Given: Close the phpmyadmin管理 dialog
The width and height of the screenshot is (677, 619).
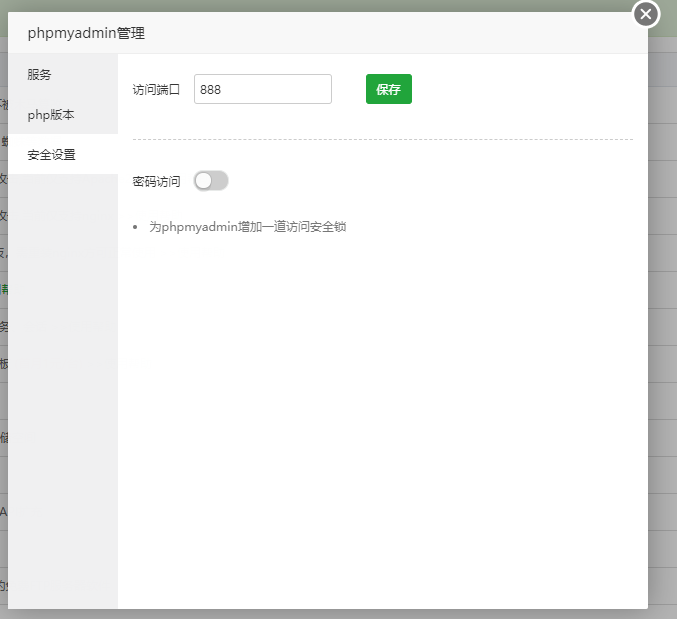Looking at the screenshot, I should pyautogui.click(x=645, y=14).
